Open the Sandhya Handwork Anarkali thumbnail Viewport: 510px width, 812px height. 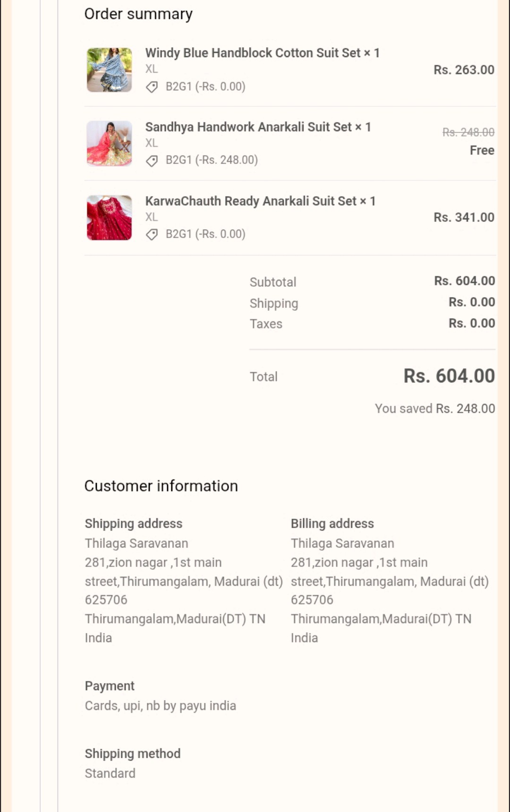pyautogui.click(x=109, y=144)
